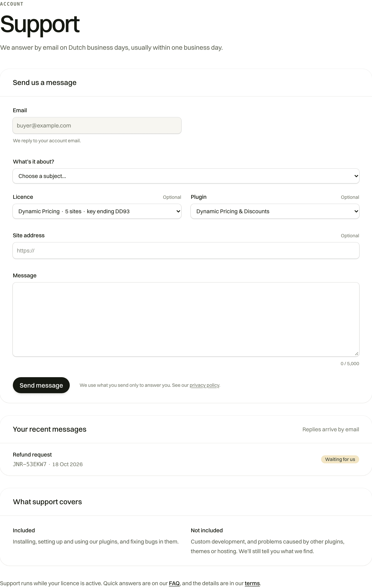Open the privacy policy link

coord(204,385)
